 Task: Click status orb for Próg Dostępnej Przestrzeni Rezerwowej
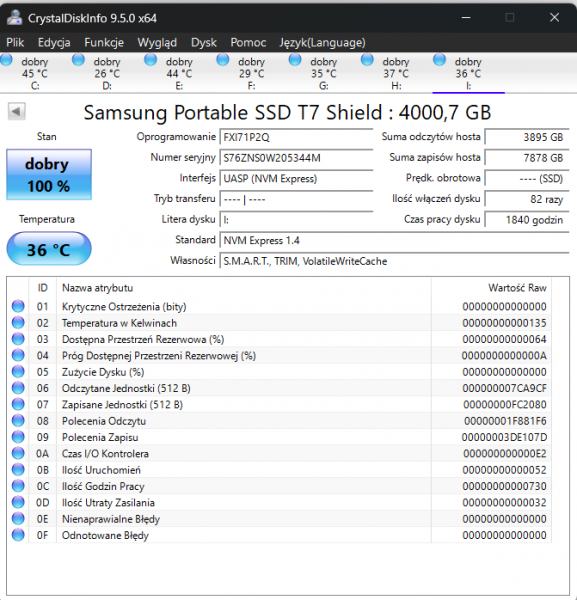coord(18,355)
